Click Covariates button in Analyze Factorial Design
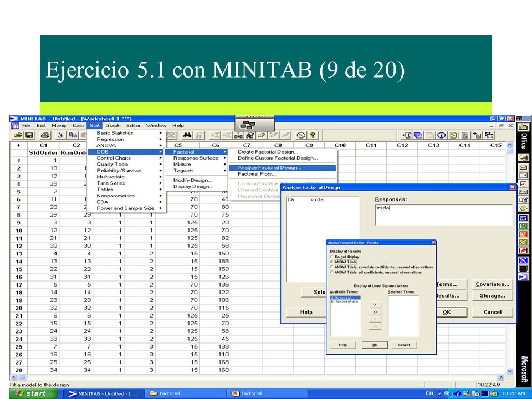532x399 pixels. (492, 284)
